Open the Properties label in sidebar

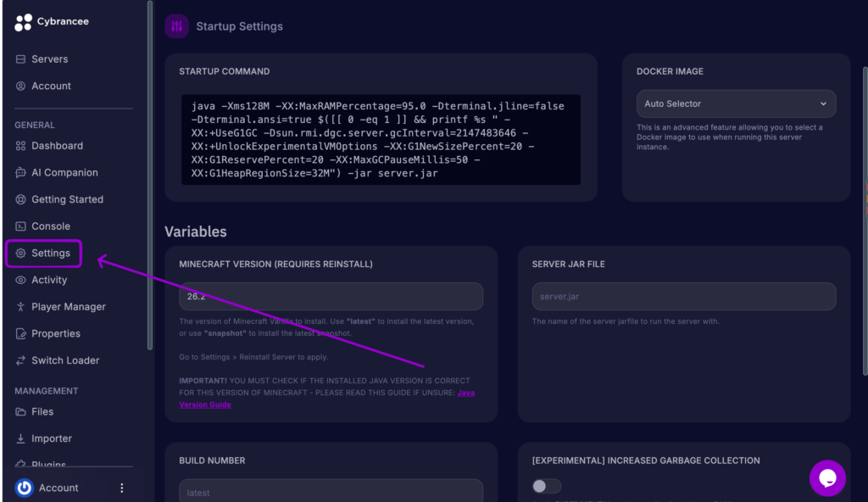coord(56,333)
